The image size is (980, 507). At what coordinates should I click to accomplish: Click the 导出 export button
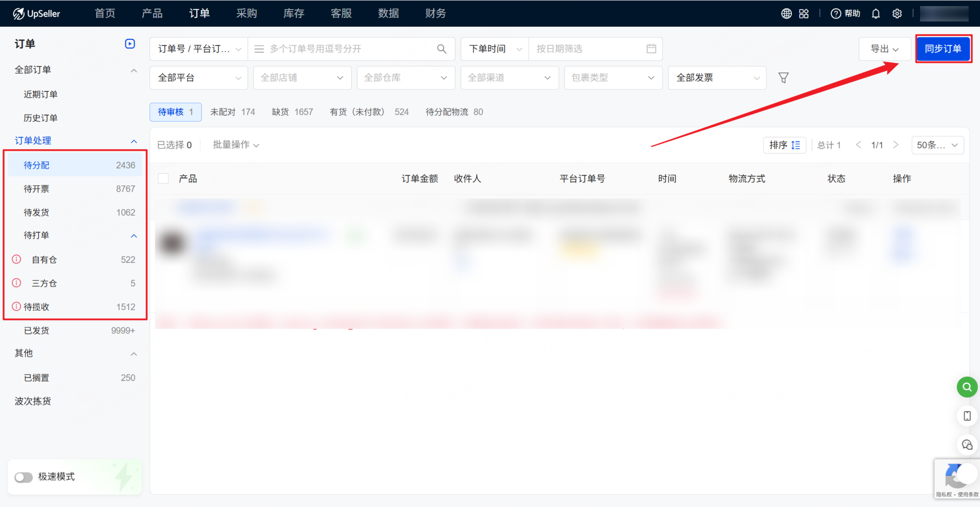pos(884,49)
